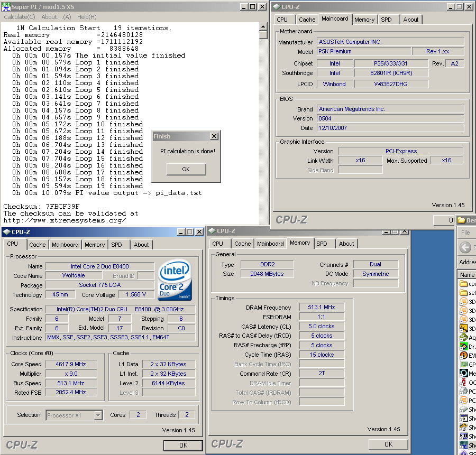Click the DRAM Frequency value 513.1 MHz
The height and width of the screenshot is (455, 476).
click(x=322, y=307)
